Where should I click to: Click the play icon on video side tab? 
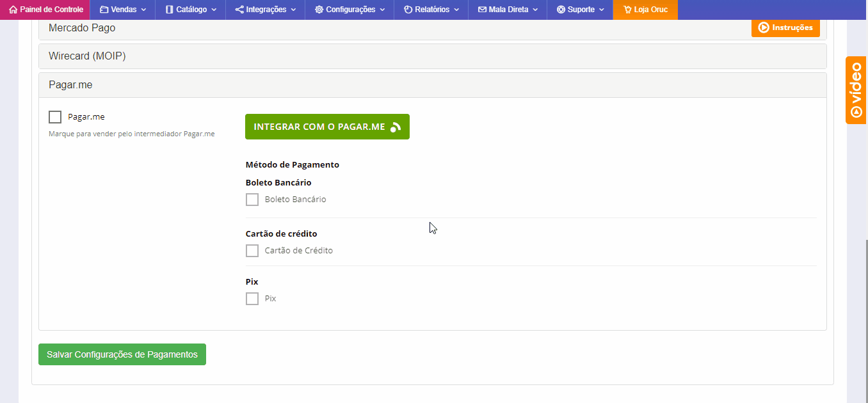point(856,111)
